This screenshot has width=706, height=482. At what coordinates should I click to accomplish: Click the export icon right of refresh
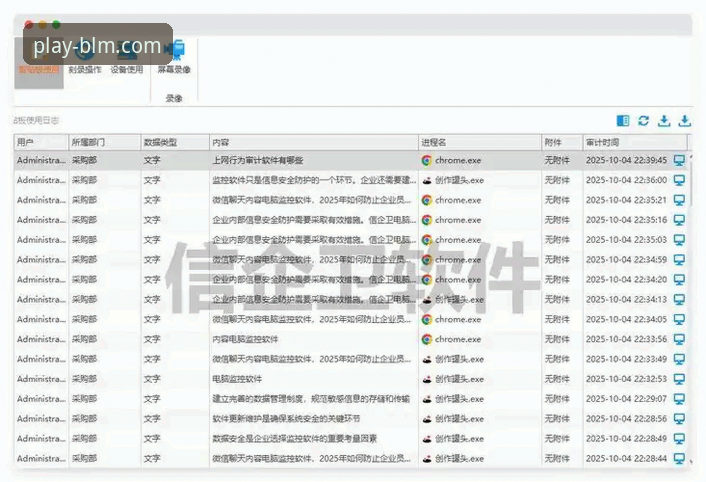664,121
